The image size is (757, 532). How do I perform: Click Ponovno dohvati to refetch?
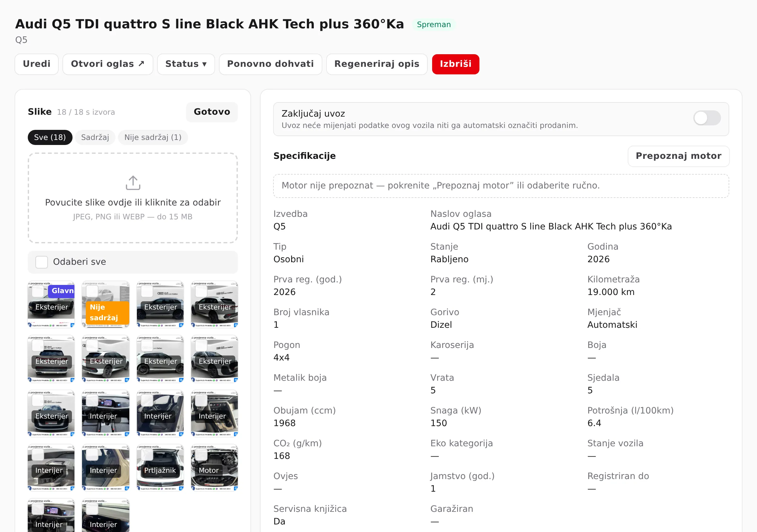(270, 64)
